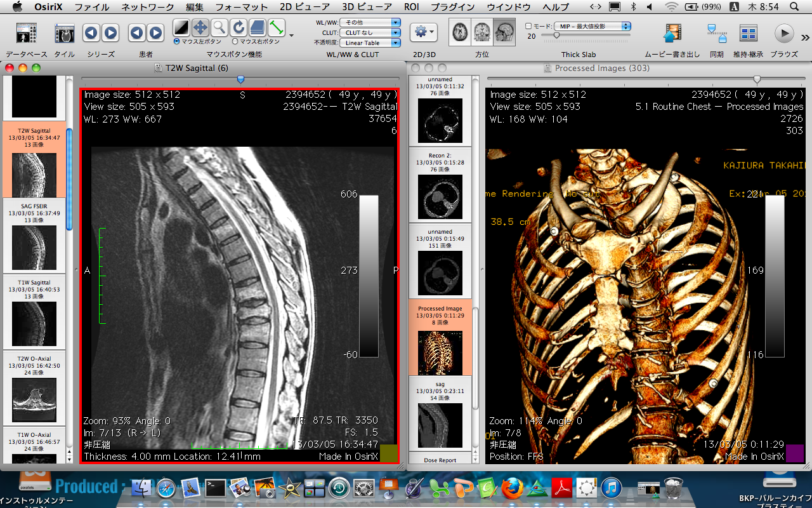Select T2W Sagittal series thumbnail
The image size is (812, 508).
[x=34, y=160]
